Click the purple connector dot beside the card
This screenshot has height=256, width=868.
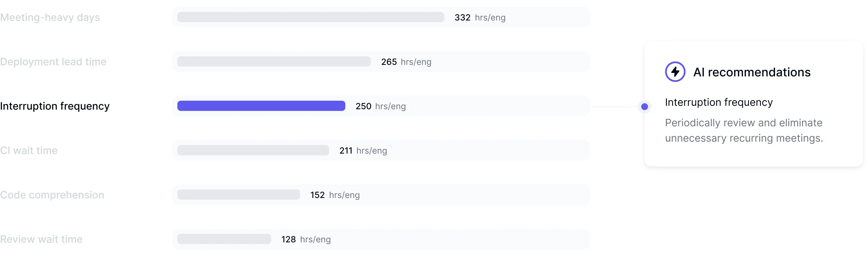pos(644,107)
